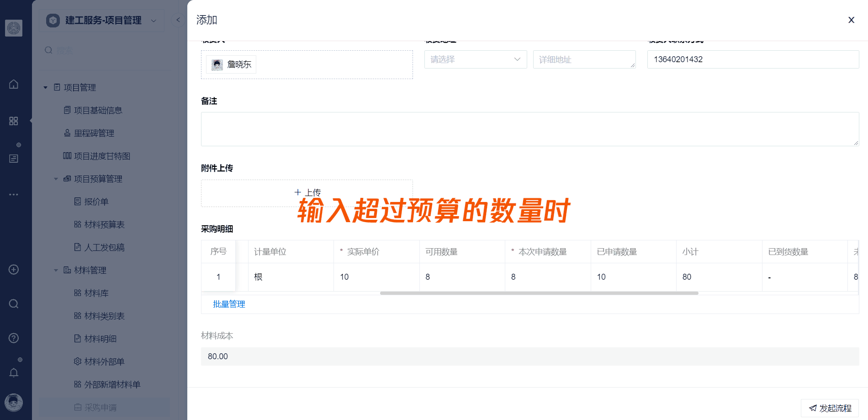The height and width of the screenshot is (420, 868).
Task: Click the plus create icon in the left rail
Action: [x=14, y=270]
